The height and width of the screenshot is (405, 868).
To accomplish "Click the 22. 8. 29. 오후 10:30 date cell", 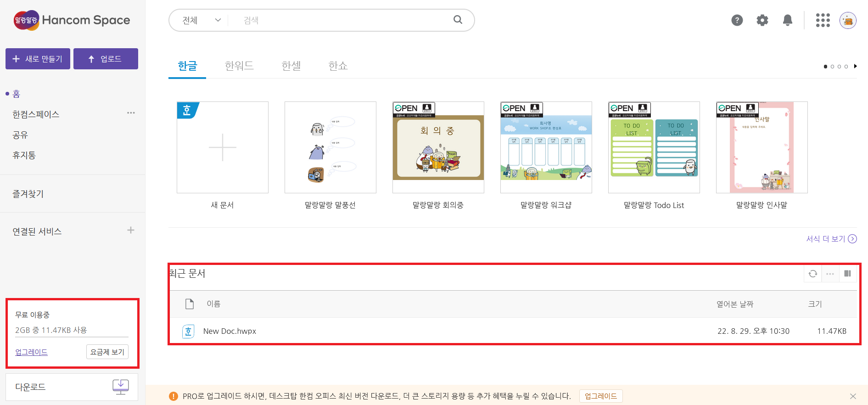I will pos(753,331).
